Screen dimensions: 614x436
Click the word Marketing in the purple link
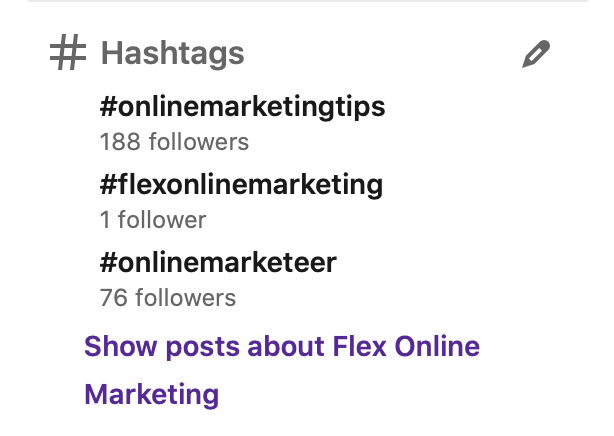point(152,394)
